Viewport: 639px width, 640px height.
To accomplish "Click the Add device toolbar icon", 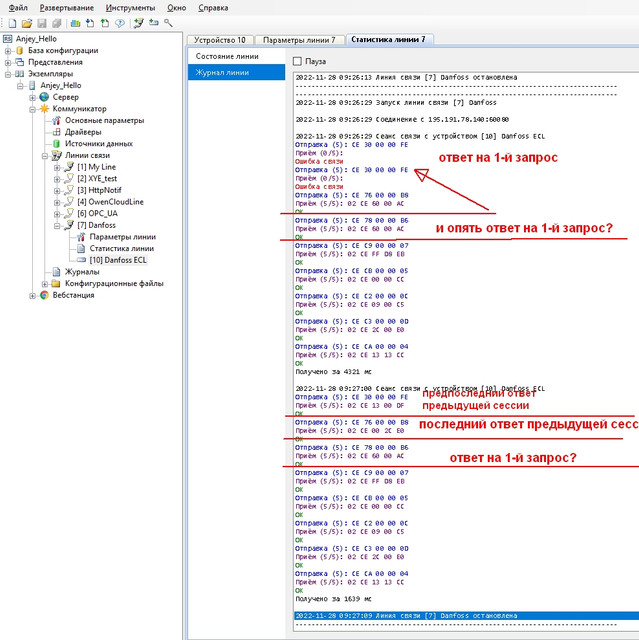I will (x=153, y=23).
